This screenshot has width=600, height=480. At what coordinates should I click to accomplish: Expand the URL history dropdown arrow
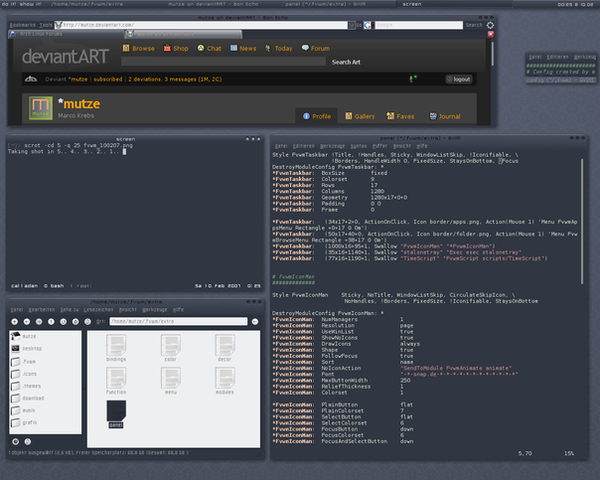coord(352,25)
